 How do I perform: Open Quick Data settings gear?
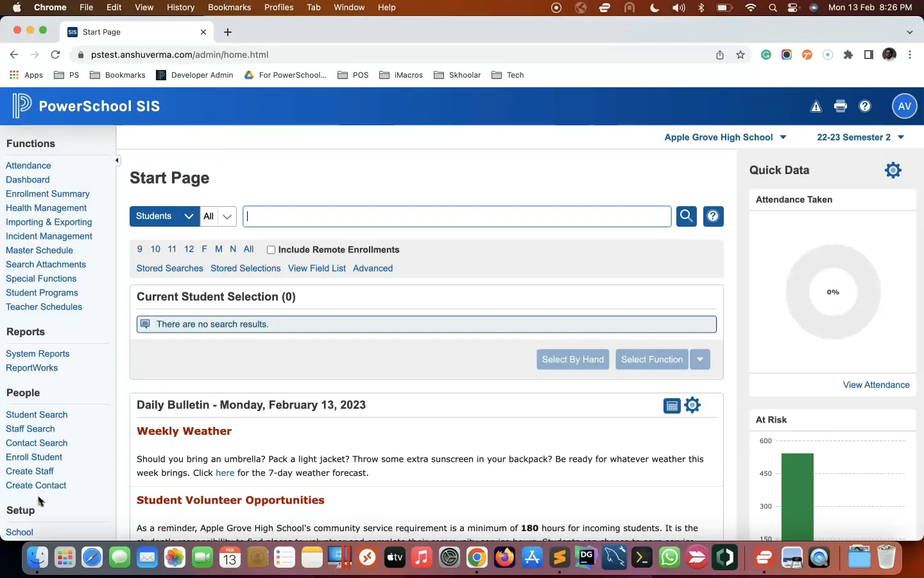893,170
